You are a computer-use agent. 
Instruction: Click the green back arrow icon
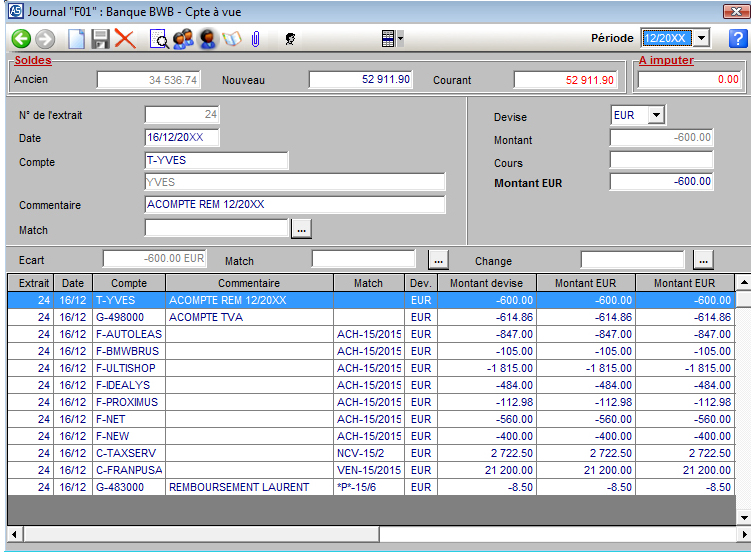point(21,39)
